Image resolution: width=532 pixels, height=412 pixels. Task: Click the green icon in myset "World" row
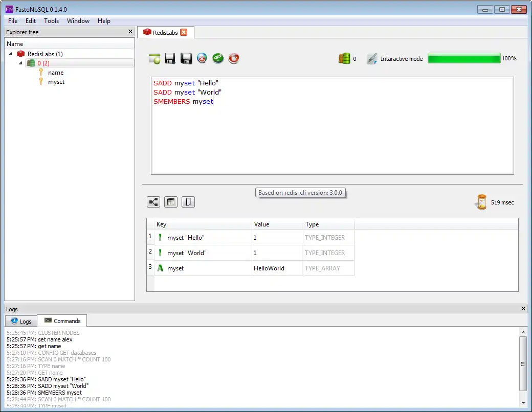160,253
